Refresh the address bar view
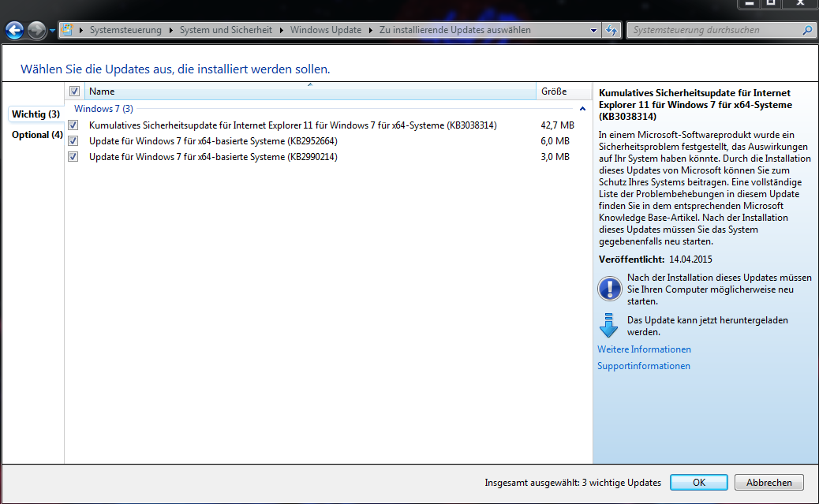Viewport: 819px width, 504px height. 611,30
